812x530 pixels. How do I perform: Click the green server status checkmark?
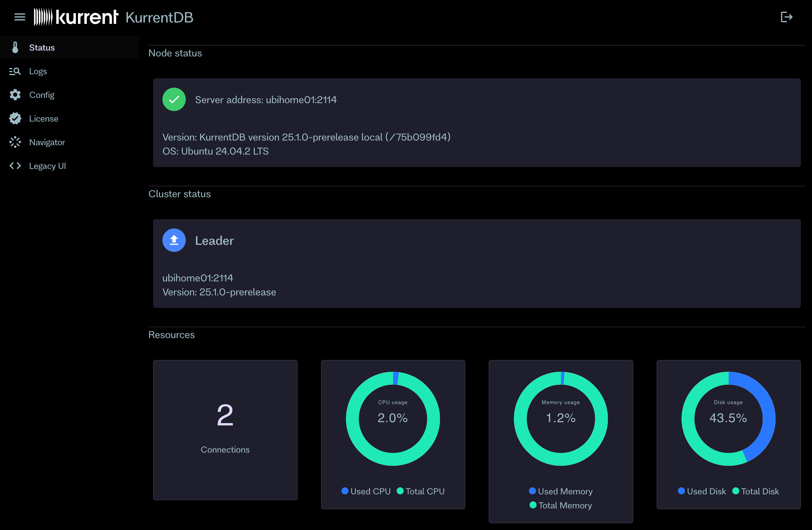(x=174, y=99)
